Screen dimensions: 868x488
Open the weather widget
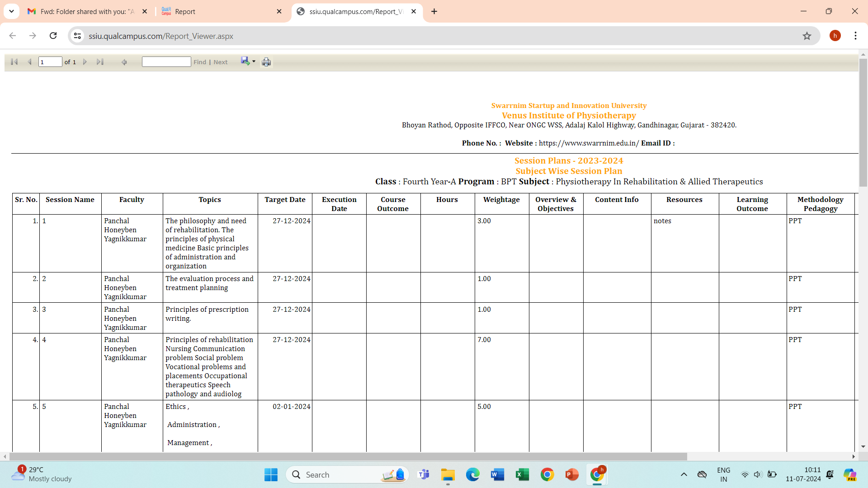point(42,474)
